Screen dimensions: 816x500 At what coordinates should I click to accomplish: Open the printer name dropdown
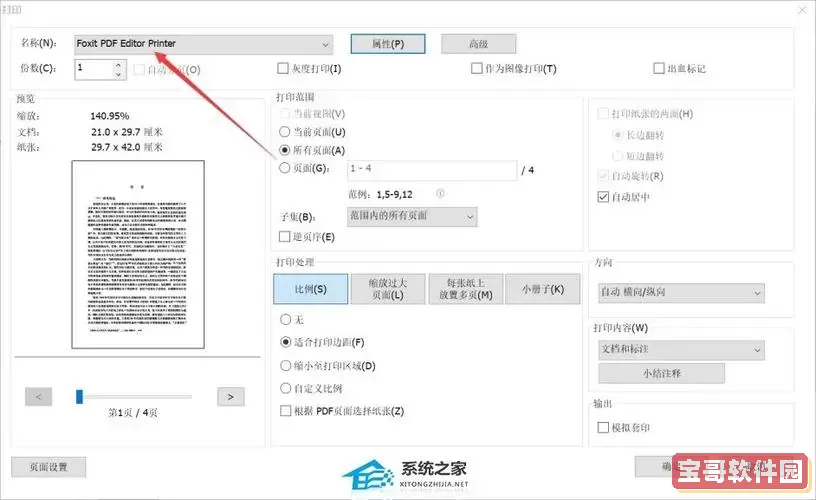(203, 44)
